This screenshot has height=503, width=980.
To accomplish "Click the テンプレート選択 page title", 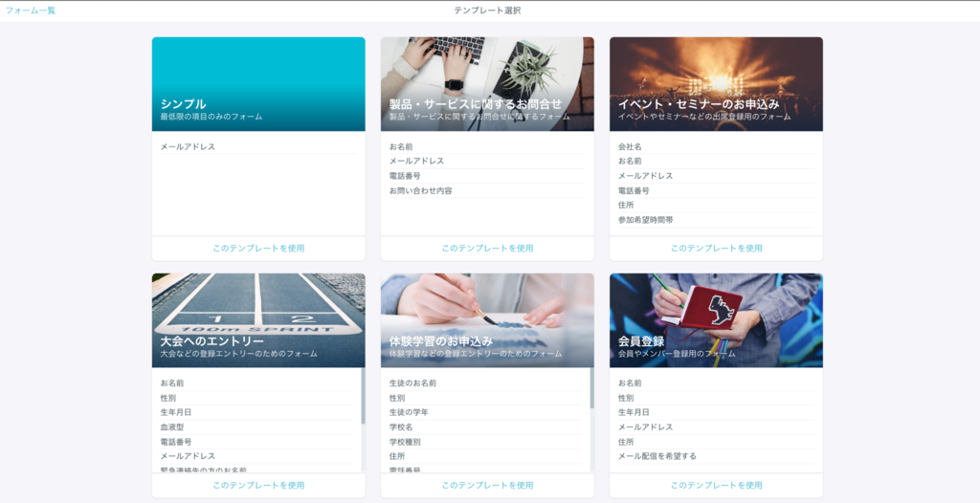I will (x=487, y=11).
